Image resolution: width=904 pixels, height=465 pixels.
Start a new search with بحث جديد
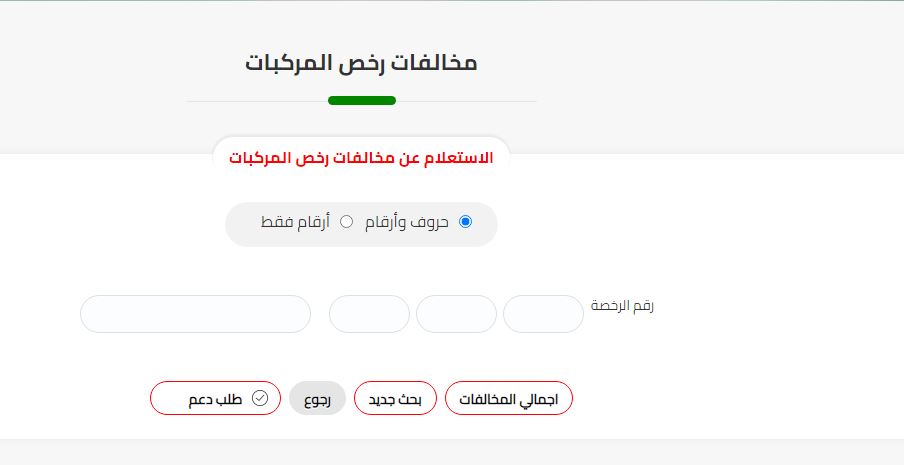[x=395, y=398]
